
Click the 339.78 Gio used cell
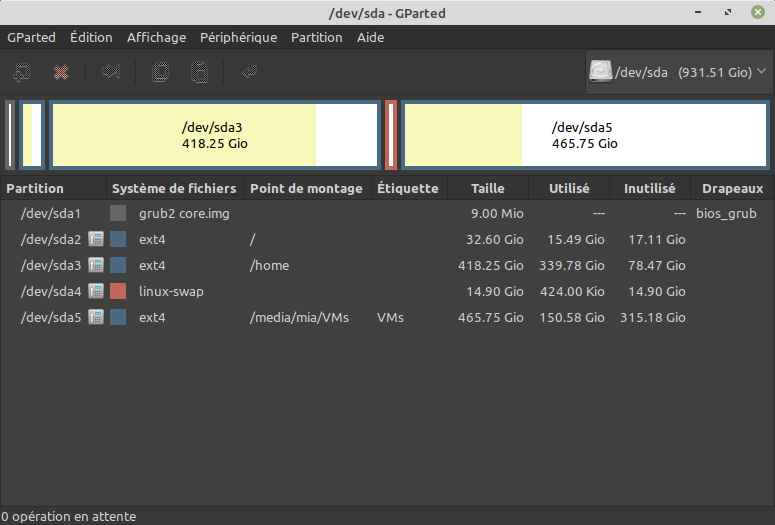click(572, 265)
